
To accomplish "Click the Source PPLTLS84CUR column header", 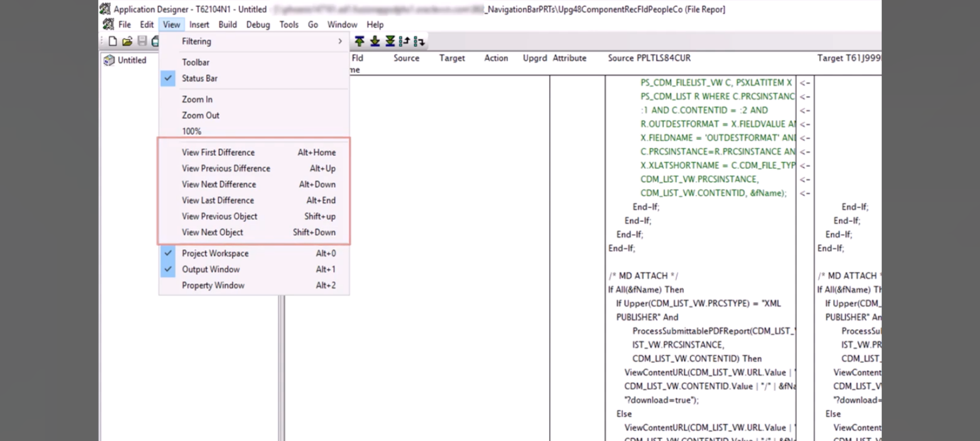I will (x=649, y=58).
